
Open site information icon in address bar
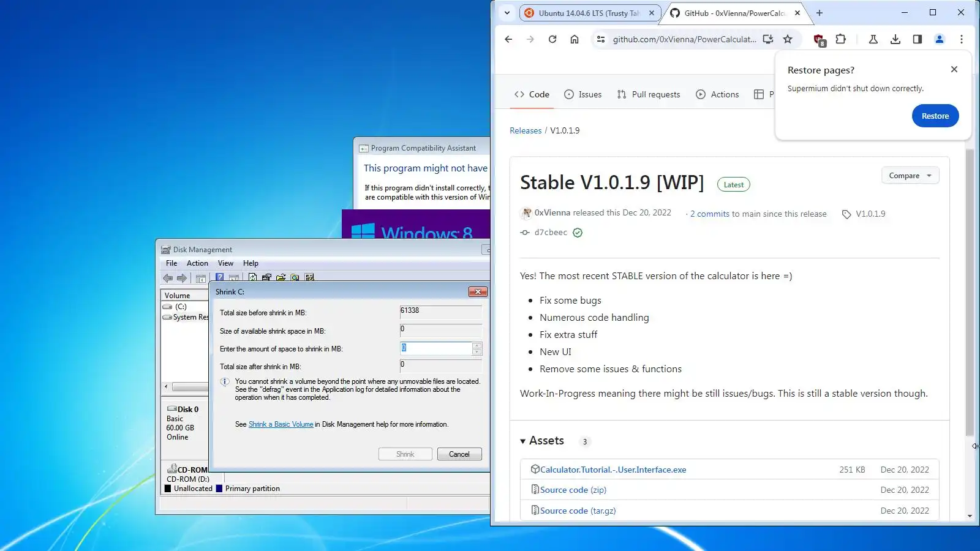pyautogui.click(x=601, y=39)
